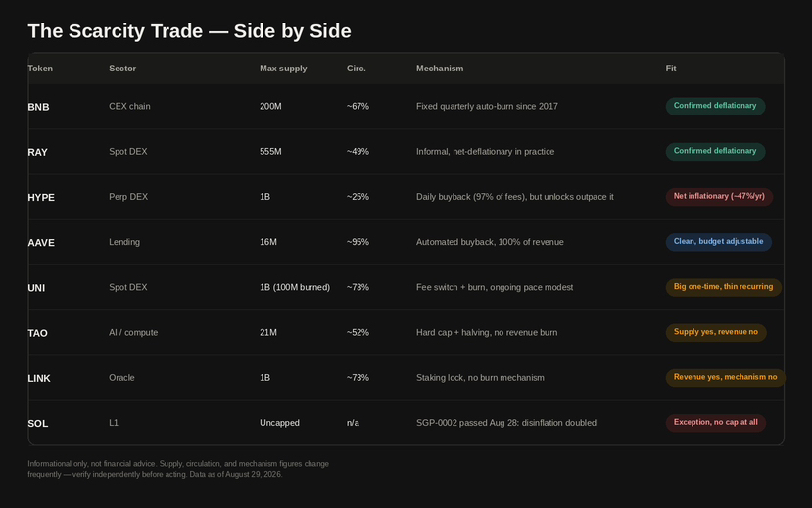Viewport: 812px width, 508px height.
Task: Click the Exception, no cap at all badge
Action: point(716,422)
